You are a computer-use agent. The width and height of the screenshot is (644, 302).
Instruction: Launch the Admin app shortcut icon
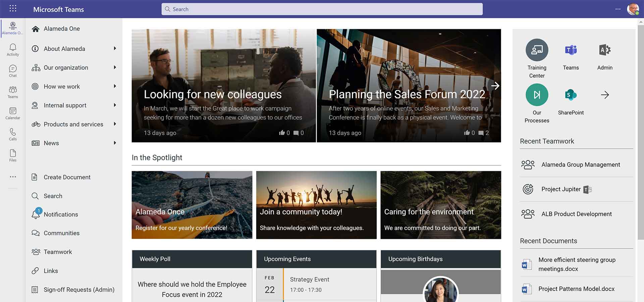tap(605, 50)
